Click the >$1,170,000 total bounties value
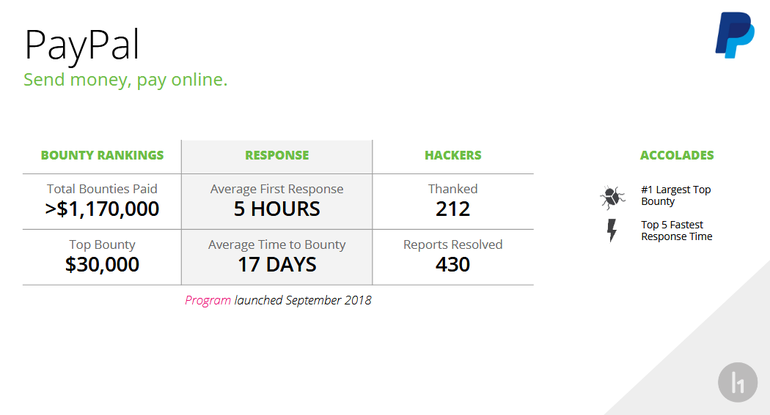The width and height of the screenshot is (770, 415). 102,209
